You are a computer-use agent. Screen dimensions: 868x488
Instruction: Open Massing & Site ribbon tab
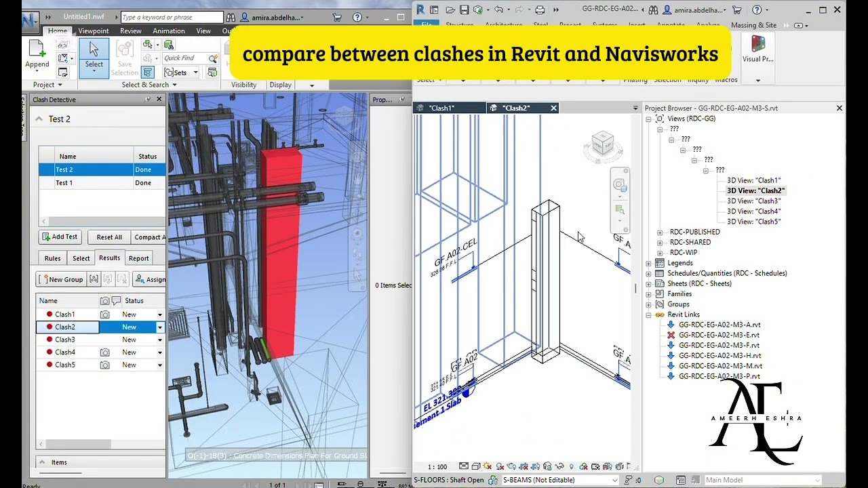coord(753,25)
